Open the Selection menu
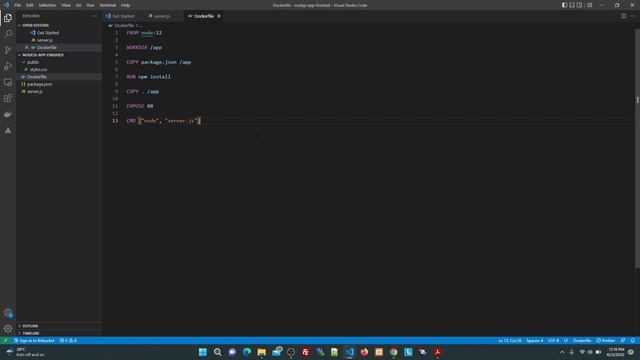 click(47, 5)
